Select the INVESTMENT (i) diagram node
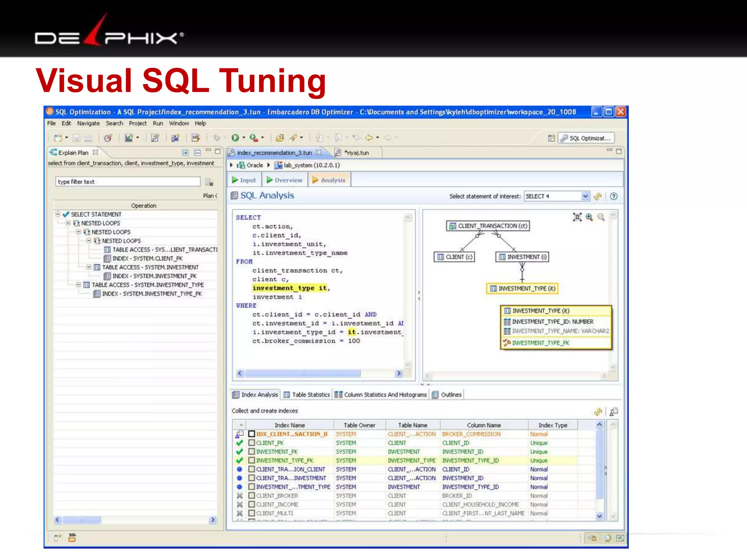 click(523, 257)
